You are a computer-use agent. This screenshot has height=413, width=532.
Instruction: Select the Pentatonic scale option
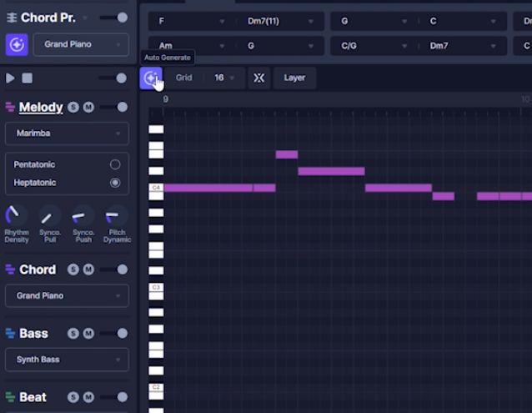tap(115, 164)
